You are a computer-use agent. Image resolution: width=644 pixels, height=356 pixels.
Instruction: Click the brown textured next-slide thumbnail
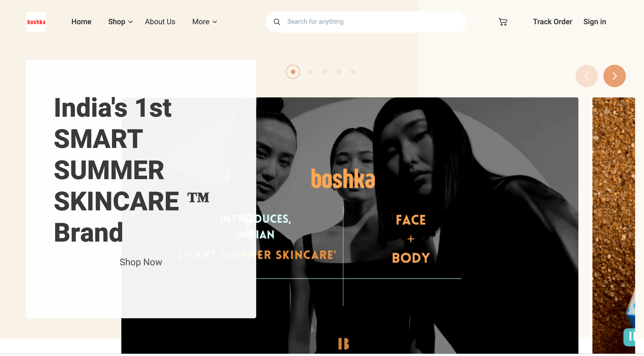point(613,225)
